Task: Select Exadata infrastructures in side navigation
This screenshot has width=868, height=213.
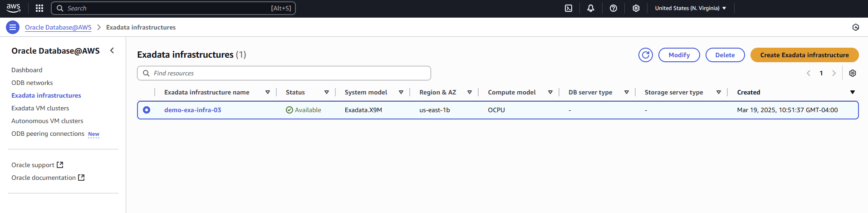Action: pos(46,95)
